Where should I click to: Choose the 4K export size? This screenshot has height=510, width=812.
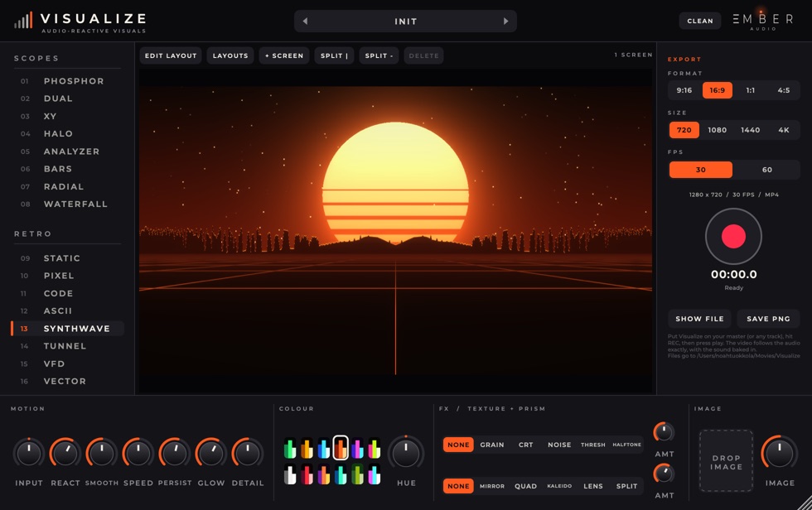point(784,130)
